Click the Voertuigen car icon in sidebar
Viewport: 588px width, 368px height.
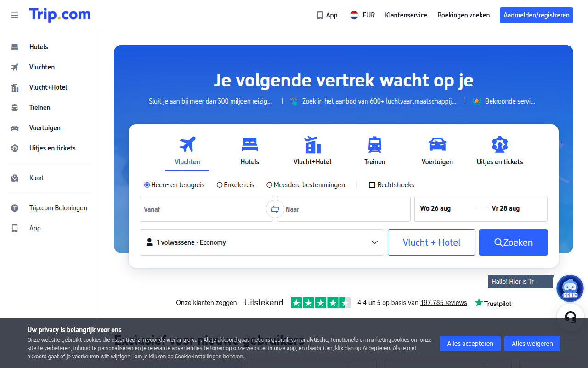15,128
